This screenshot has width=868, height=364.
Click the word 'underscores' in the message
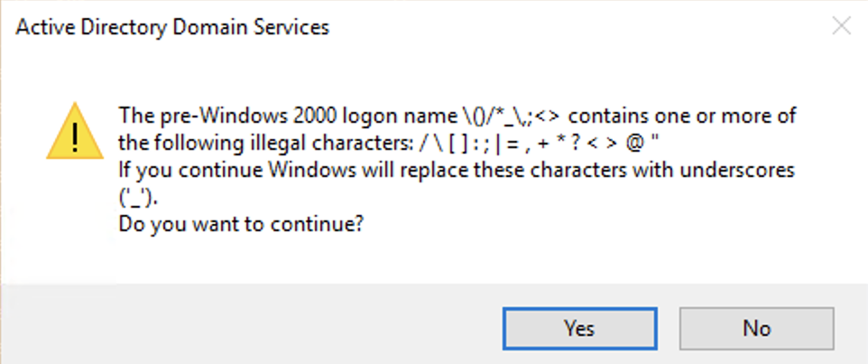coord(748,170)
